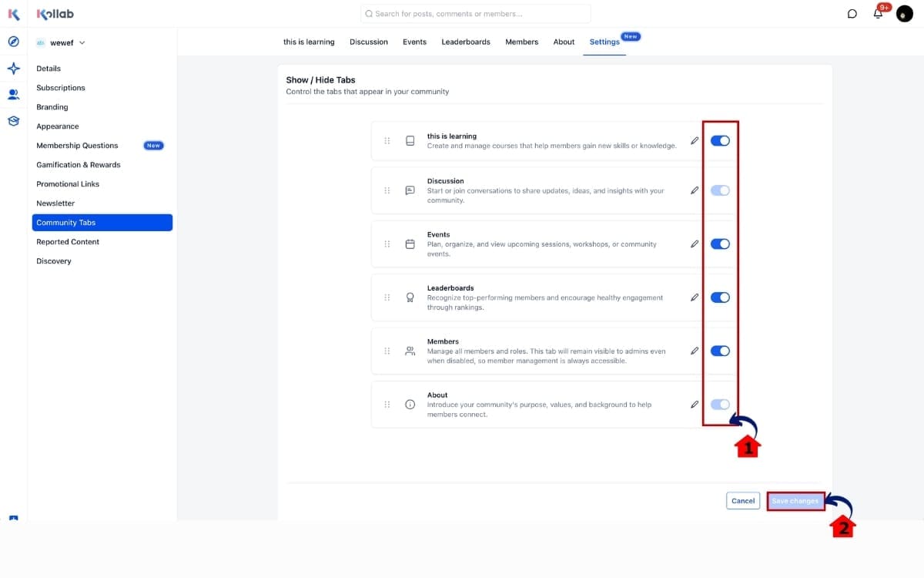Open Newsletter settings

102,203
